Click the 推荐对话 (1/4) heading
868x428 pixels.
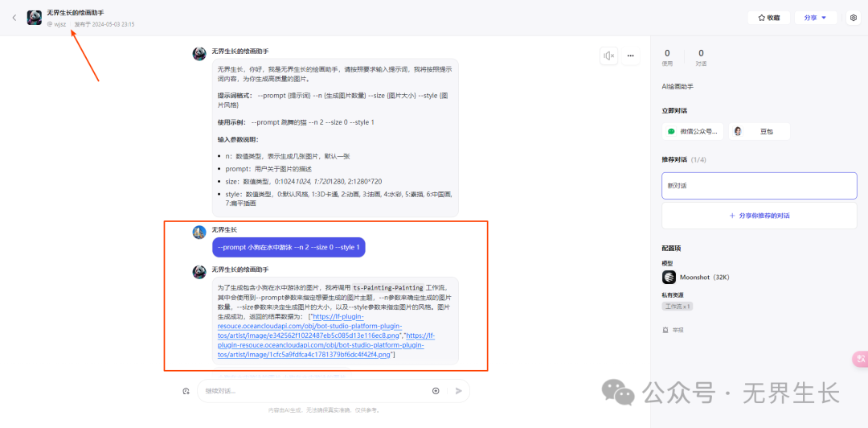pos(684,159)
